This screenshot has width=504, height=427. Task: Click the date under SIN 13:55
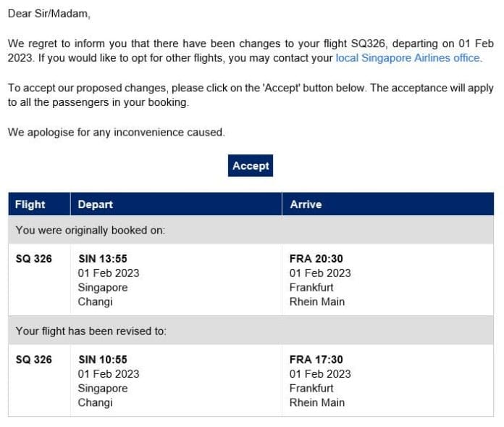point(109,273)
